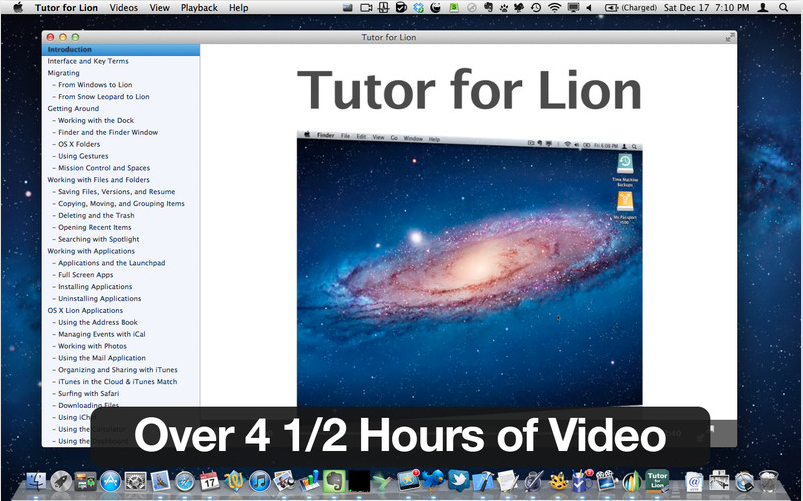Image resolution: width=803 pixels, height=501 pixels.
Task: Open the Dropbox menu bar icon
Action: click(419, 8)
